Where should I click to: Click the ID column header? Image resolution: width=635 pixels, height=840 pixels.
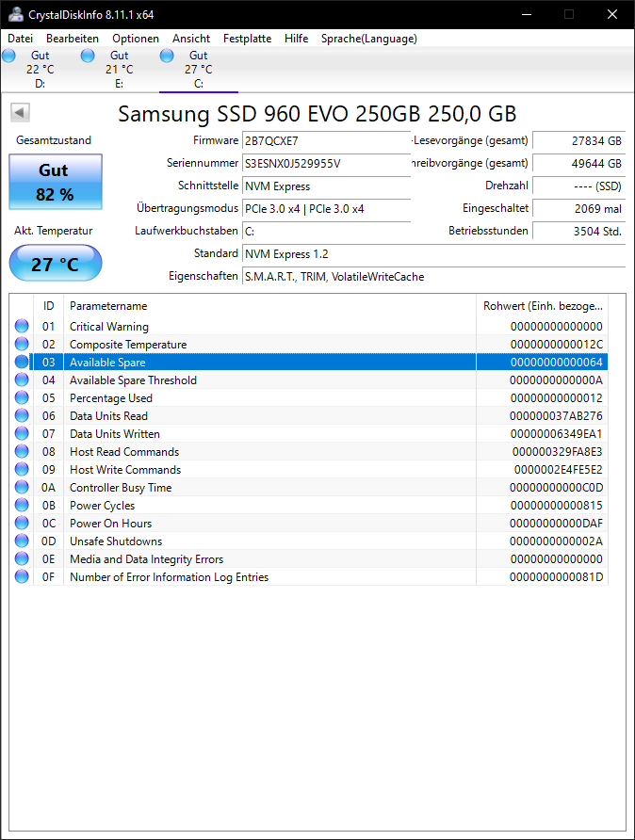pyautogui.click(x=48, y=306)
